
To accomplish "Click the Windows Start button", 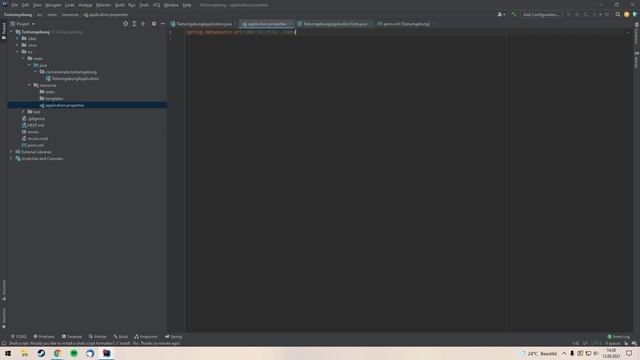I will point(8,353).
